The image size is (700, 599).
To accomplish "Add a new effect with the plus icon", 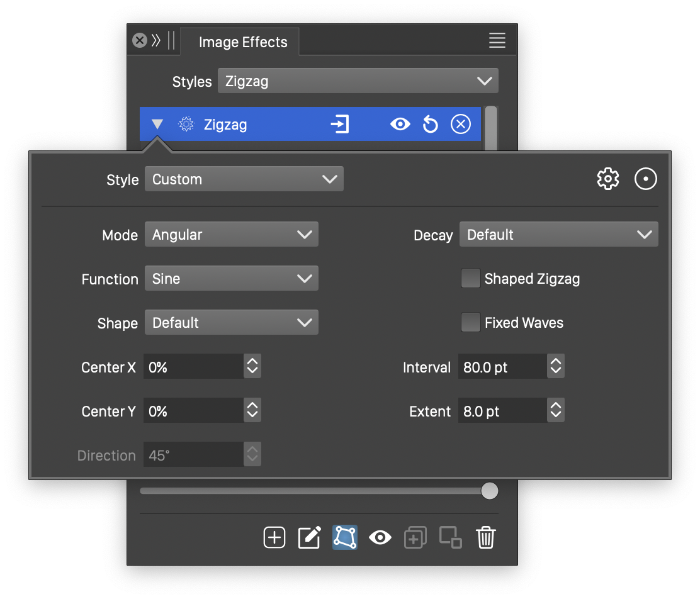I will (274, 537).
